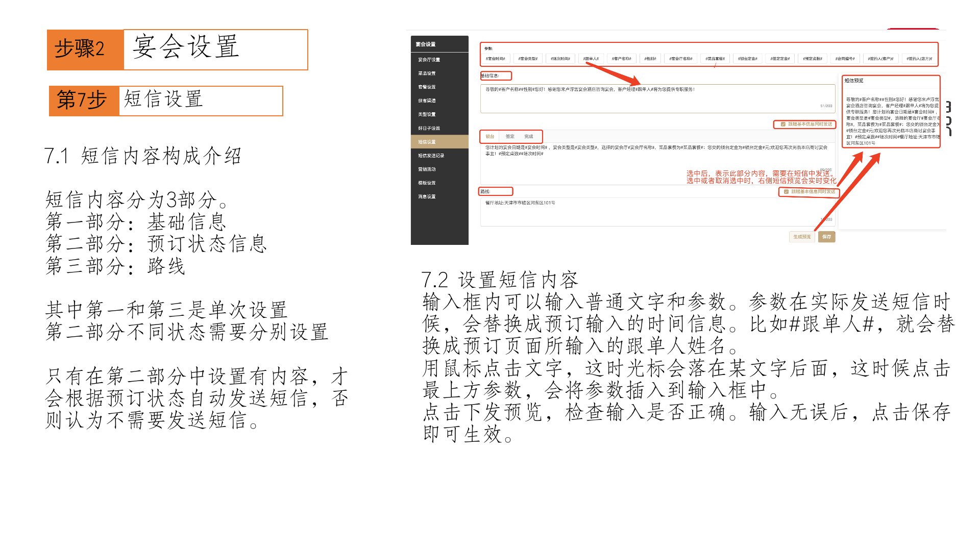Click the #合同编号# parameter tag

click(x=845, y=59)
